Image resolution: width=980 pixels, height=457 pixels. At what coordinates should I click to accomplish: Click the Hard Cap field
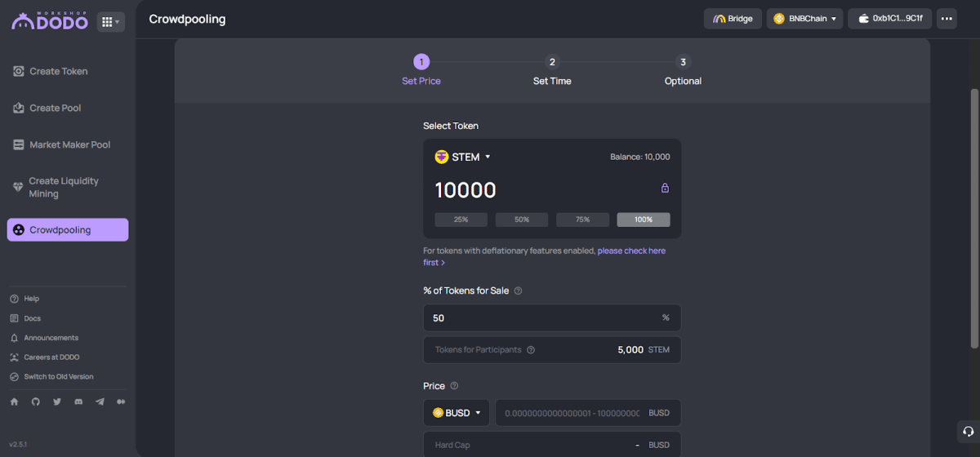tap(552, 445)
